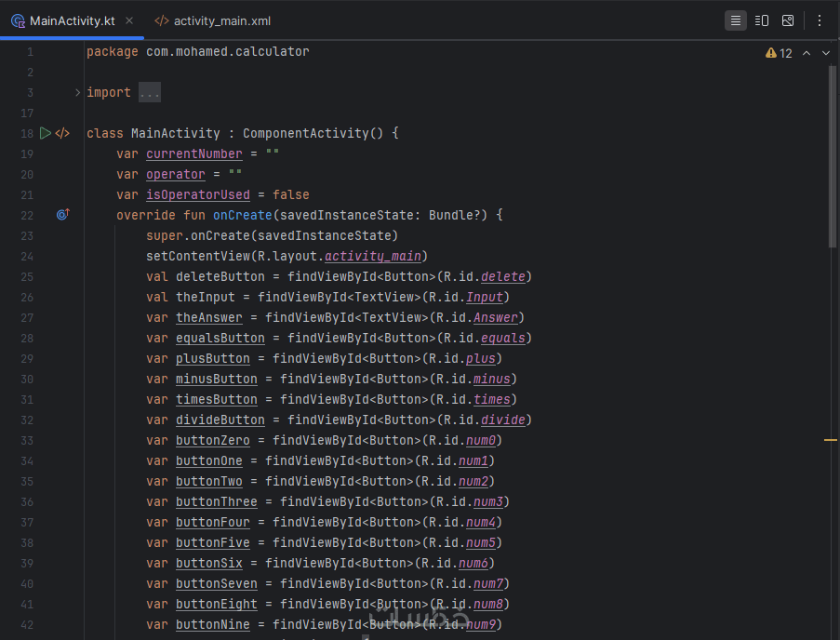Click the yellow warning icon showing 12 problems
Image resolution: width=840 pixels, height=640 pixels.
point(771,53)
